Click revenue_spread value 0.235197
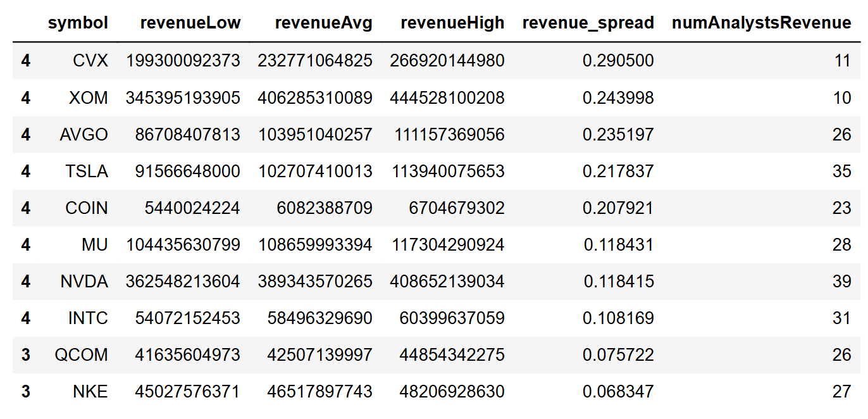Image resolution: width=868 pixels, height=419 pixels. [619, 134]
